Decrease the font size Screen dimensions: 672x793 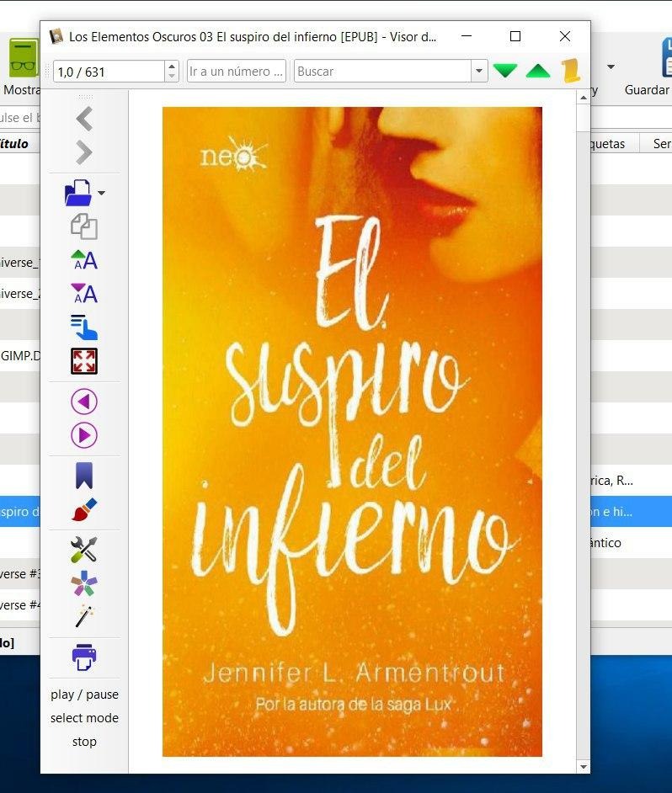point(84,293)
